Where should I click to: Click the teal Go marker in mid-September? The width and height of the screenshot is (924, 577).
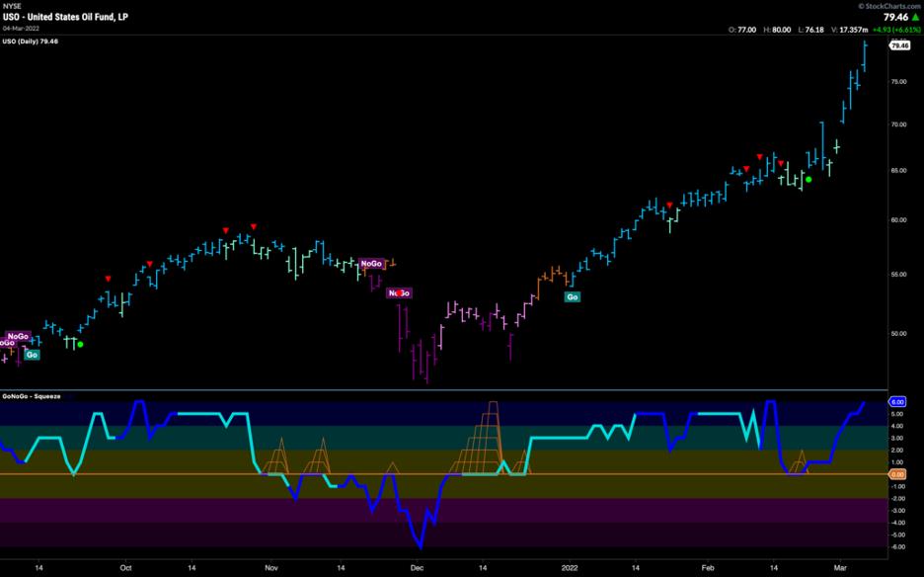33,355
